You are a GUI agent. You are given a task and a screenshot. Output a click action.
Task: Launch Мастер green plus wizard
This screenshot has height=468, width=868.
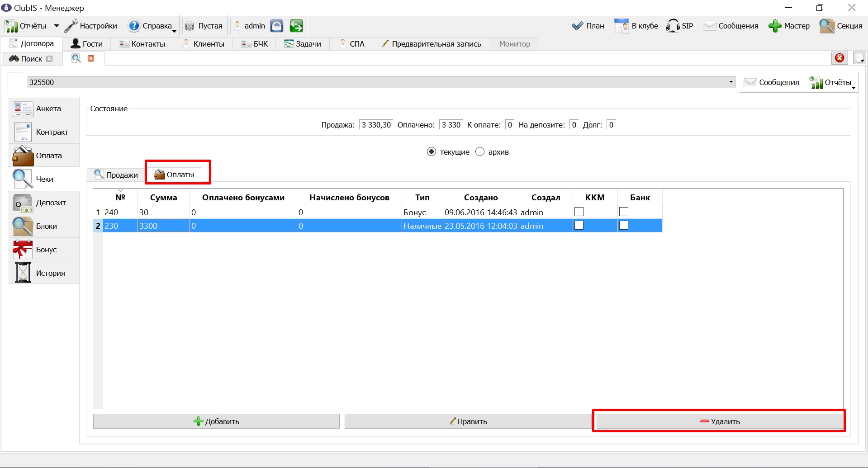pos(789,26)
